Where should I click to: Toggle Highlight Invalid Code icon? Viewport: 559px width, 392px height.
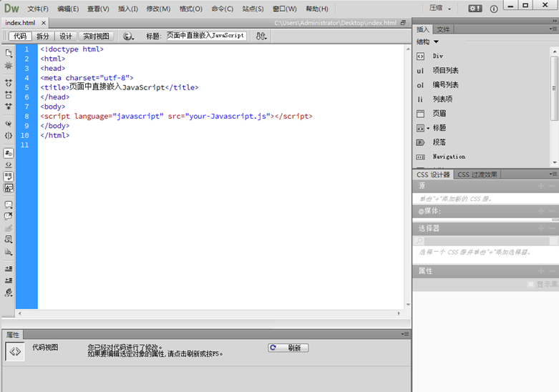(x=9, y=165)
